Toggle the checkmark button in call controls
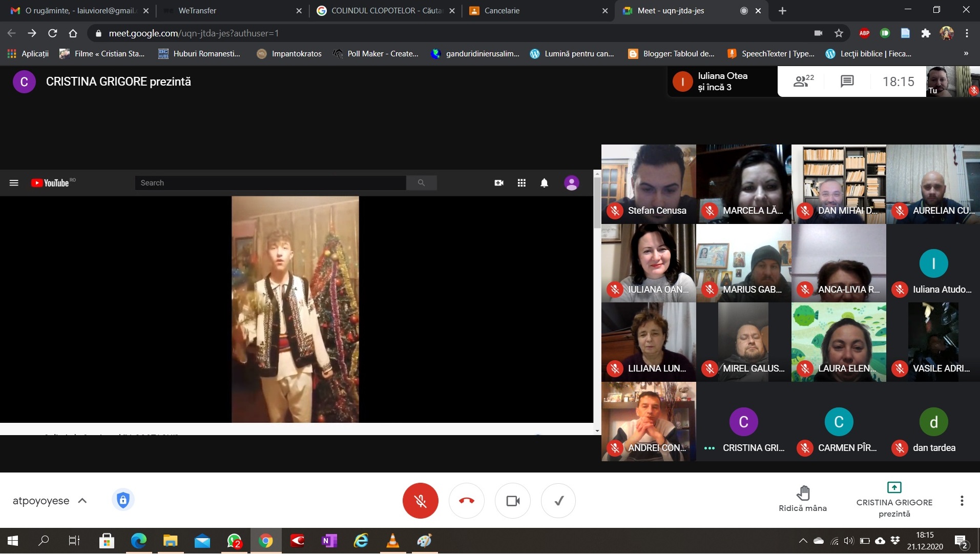980x554 pixels. click(558, 501)
